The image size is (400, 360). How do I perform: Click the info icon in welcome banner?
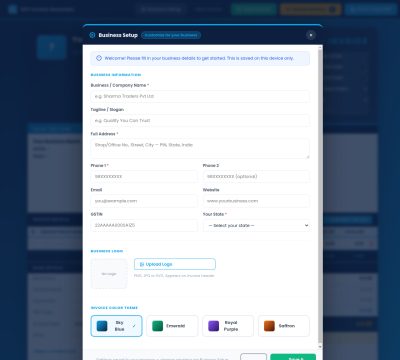(99, 58)
